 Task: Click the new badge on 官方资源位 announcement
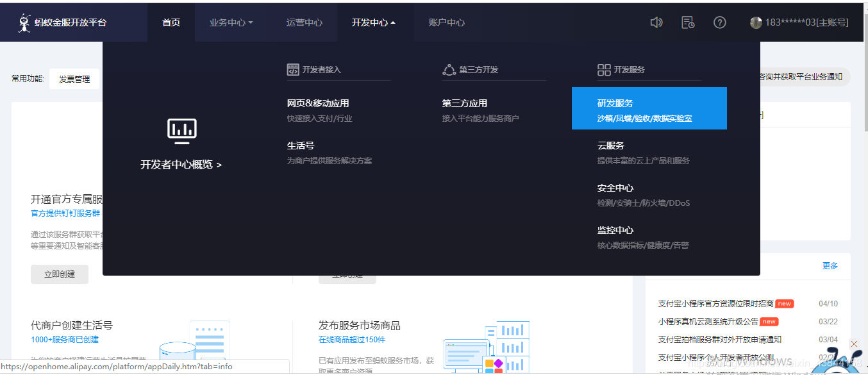(x=785, y=304)
